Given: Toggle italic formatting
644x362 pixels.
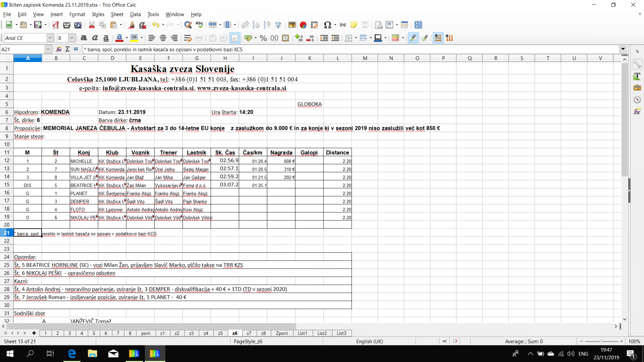Looking at the screenshot, I should (x=95, y=38).
